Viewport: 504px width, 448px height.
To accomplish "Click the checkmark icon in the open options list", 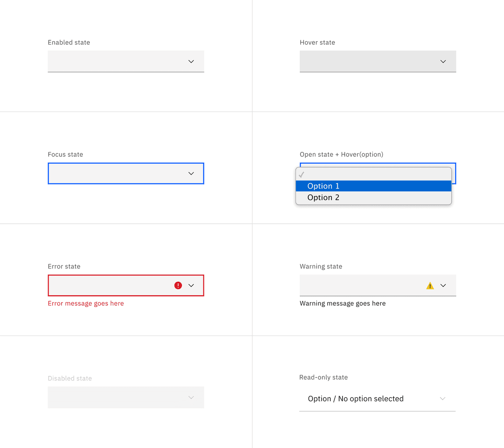I will [x=301, y=174].
